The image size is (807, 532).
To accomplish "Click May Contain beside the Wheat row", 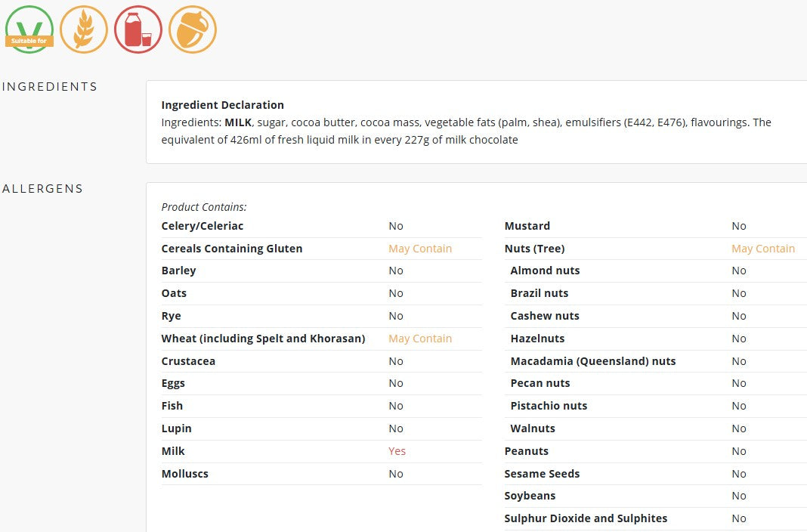I will pyautogui.click(x=419, y=339).
